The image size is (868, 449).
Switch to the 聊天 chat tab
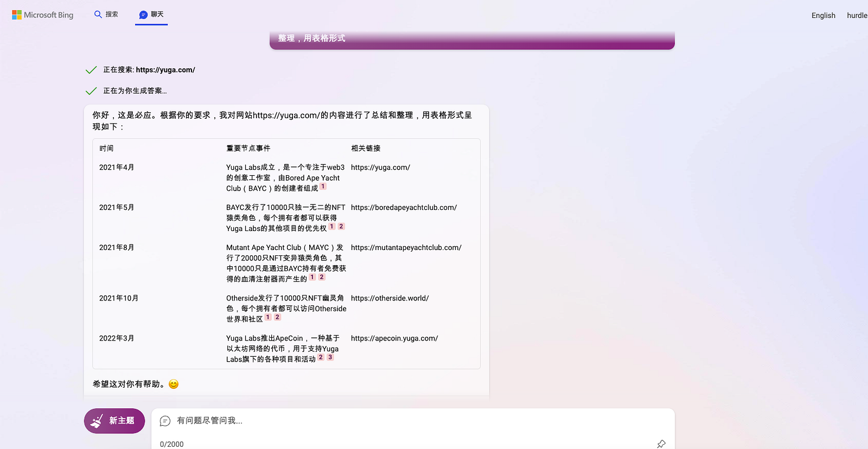pyautogui.click(x=151, y=15)
